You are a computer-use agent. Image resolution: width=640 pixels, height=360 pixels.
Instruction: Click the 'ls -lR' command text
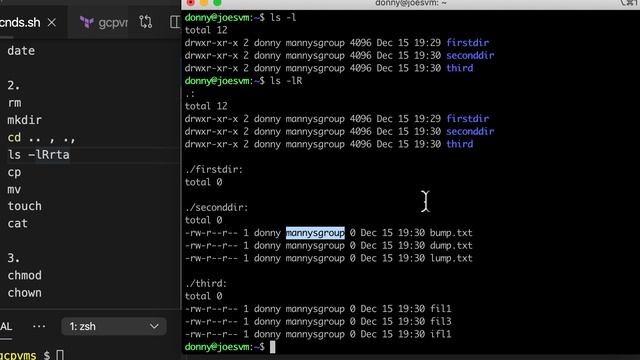point(286,81)
